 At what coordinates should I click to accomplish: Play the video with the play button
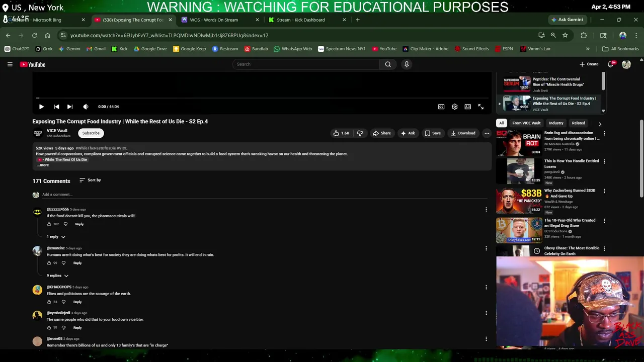point(41,107)
